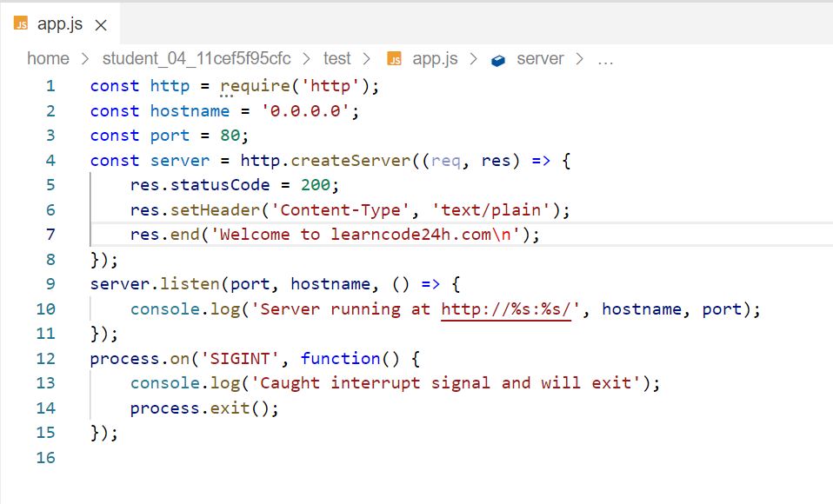Click 'setHeader' on line 6

coord(215,209)
